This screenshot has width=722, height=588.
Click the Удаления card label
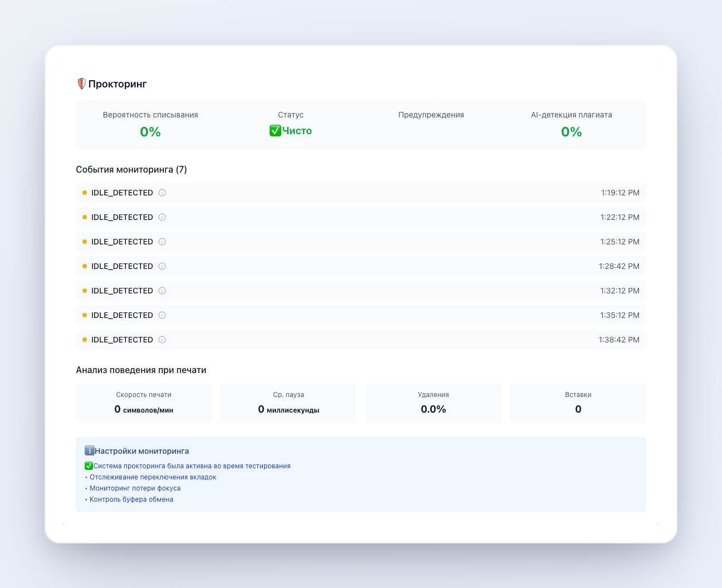pos(433,395)
